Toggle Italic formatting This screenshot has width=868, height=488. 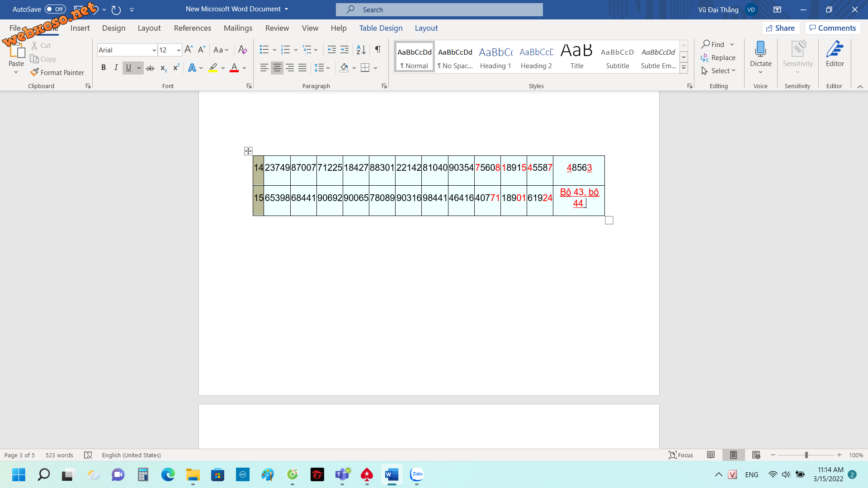point(116,68)
